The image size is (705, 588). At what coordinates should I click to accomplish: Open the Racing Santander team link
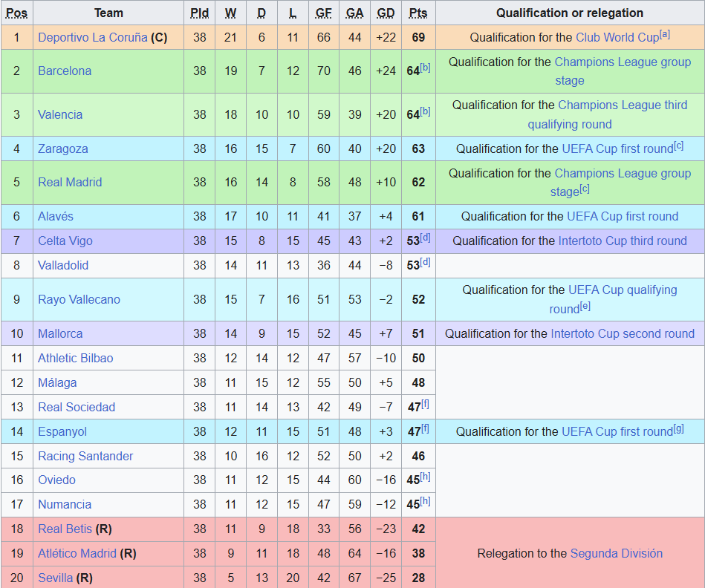pos(85,456)
